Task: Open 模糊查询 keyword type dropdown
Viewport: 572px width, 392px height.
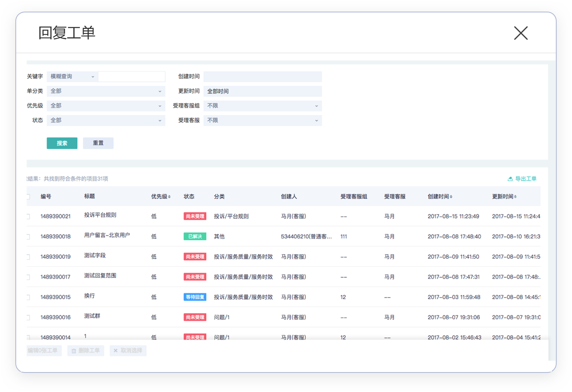Action: (72, 77)
